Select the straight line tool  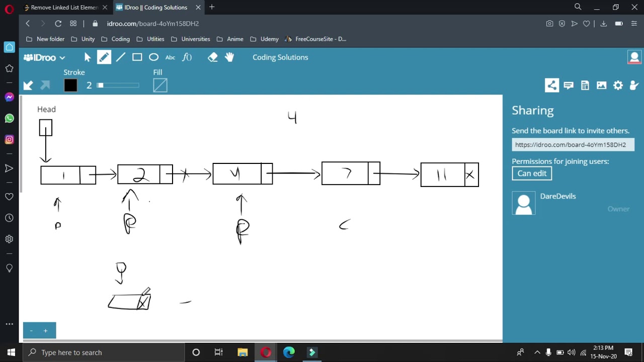coord(120,57)
